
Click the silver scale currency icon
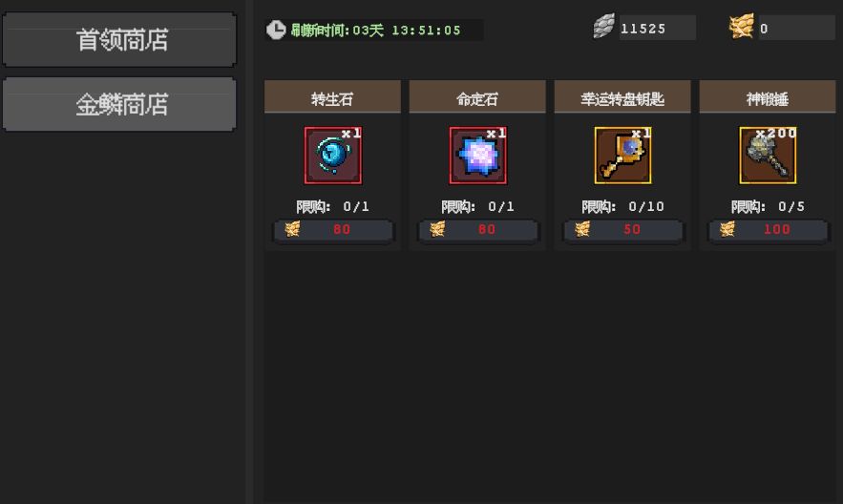(x=603, y=27)
